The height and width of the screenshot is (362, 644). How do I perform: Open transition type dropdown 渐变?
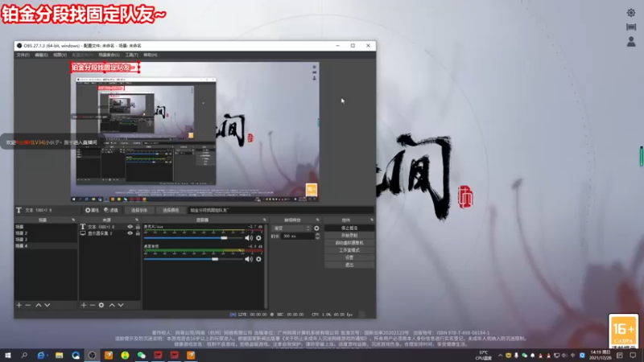tap(291, 228)
